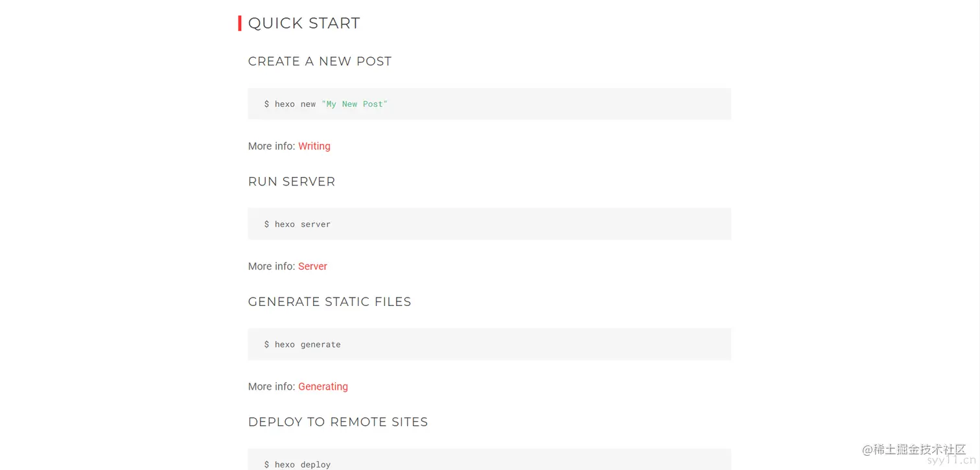
Task: Open the Writing documentation link
Action: pyautogui.click(x=314, y=147)
